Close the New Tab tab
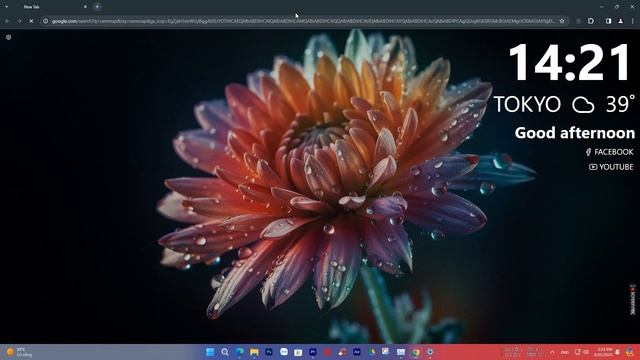640x360 pixels. click(85, 7)
